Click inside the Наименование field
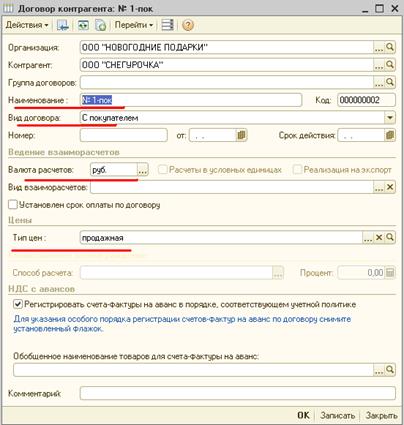 [x=191, y=100]
